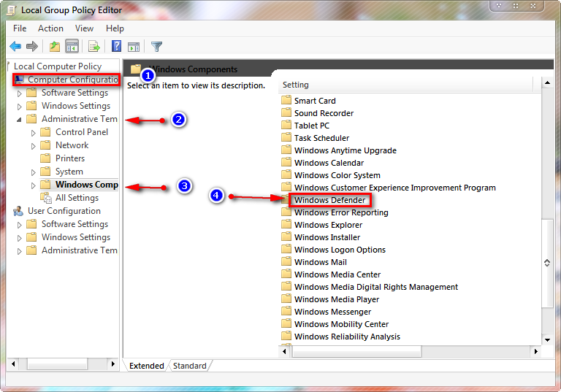Expand the Control Panel tree node
561x392 pixels.
point(34,133)
